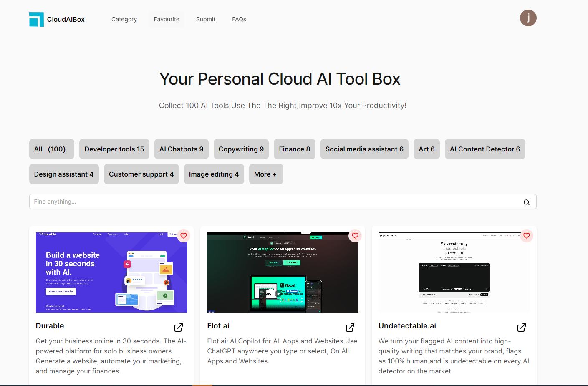This screenshot has width=588, height=386.
Task: Open the Undetectable.ai preview thumbnail
Action: [454, 272]
